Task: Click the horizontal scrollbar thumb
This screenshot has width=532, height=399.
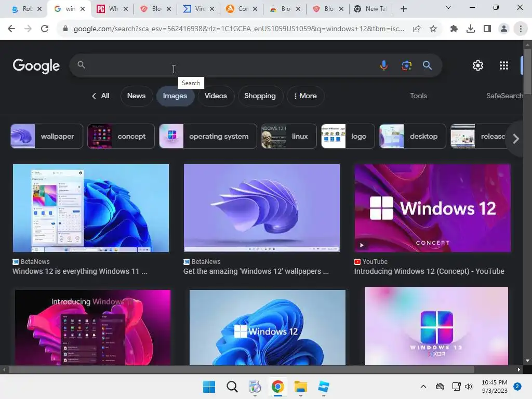Action: pos(241,369)
